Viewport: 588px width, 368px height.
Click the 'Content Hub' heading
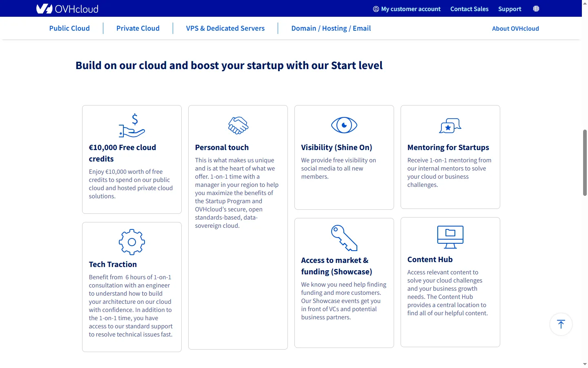[x=430, y=260]
